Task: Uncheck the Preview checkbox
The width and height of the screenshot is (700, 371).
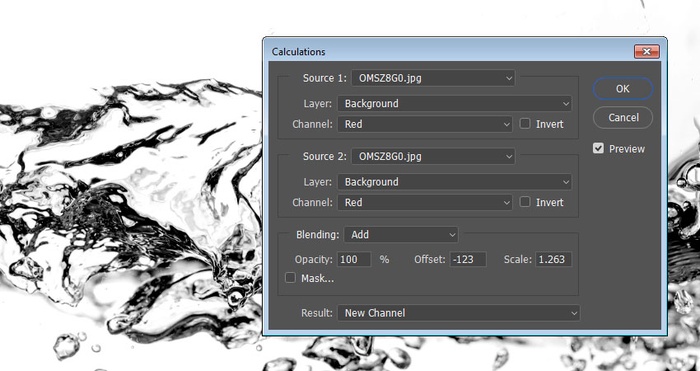Action: (x=598, y=148)
